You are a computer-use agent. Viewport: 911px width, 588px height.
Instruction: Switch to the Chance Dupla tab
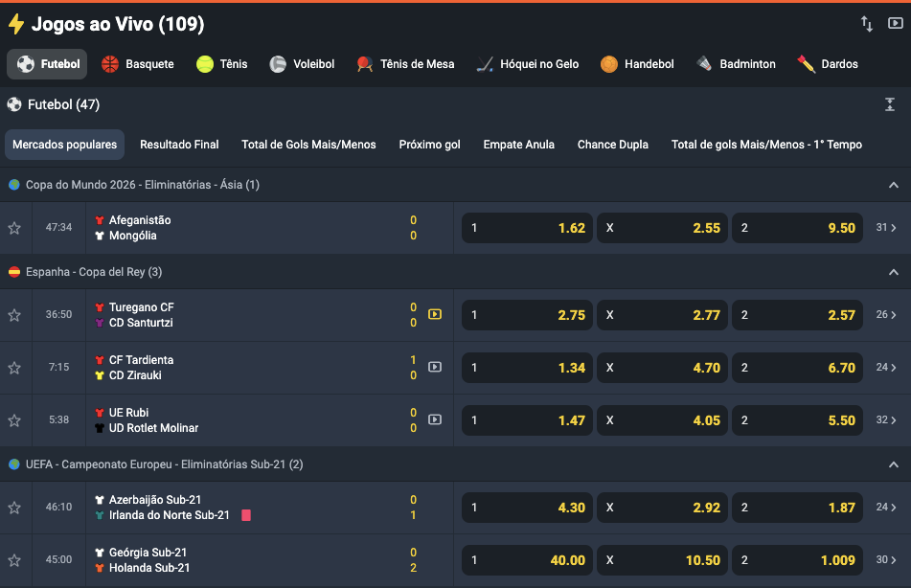point(612,145)
